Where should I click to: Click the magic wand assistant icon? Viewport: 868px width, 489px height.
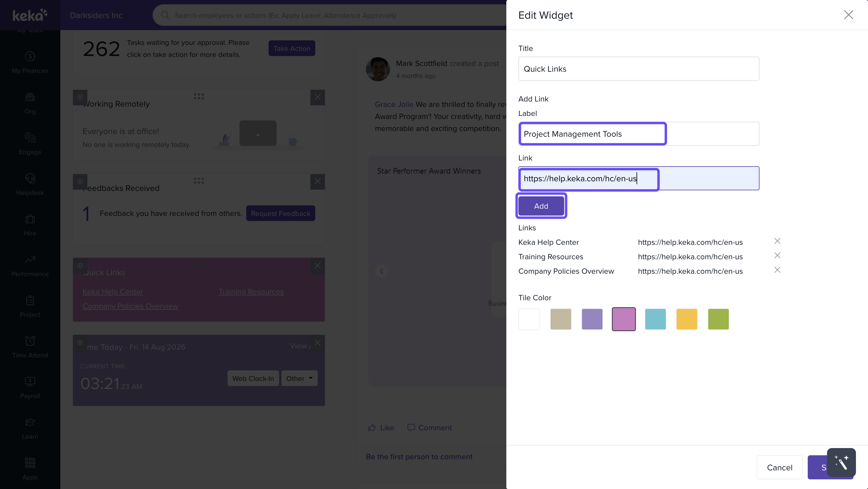click(841, 463)
